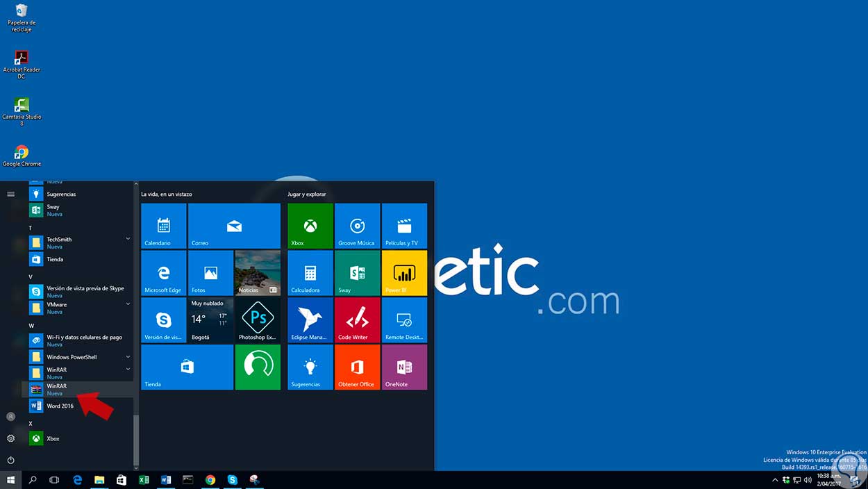The width and height of the screenshot is (868, 489).
Task: Open Settings gear in Start menu
Action: [10, 438]
